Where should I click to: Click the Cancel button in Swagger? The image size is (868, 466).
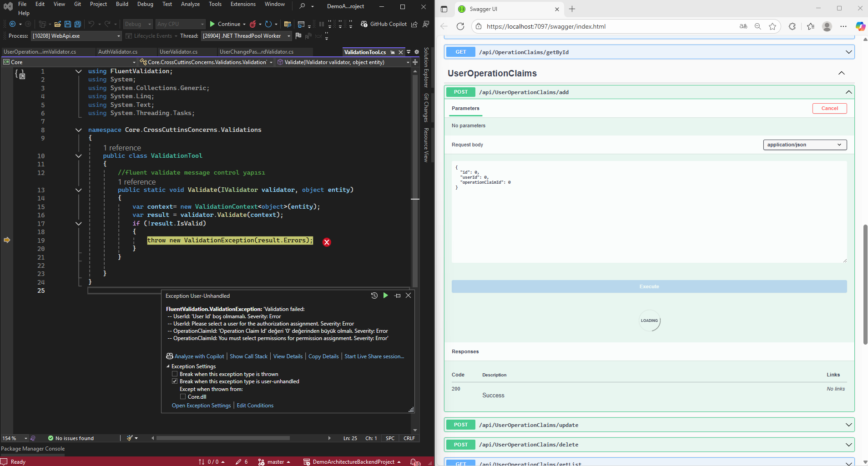[x=829, y=108]
